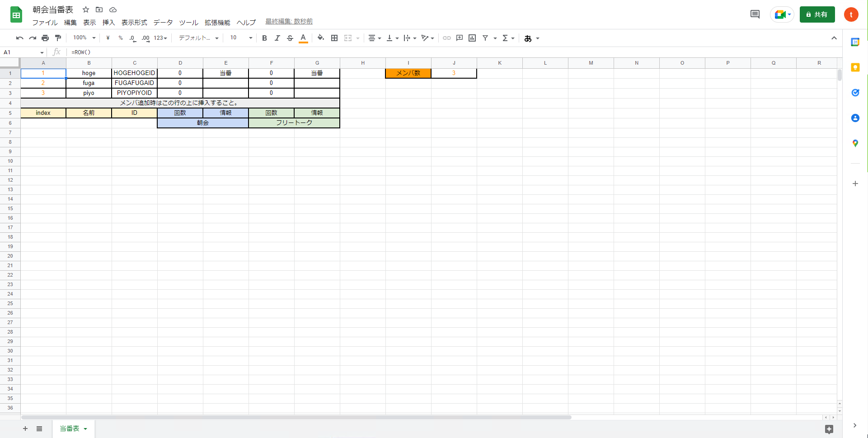Open the 拡張機能 menu
The image size is (868, 438).
(217, 22)
